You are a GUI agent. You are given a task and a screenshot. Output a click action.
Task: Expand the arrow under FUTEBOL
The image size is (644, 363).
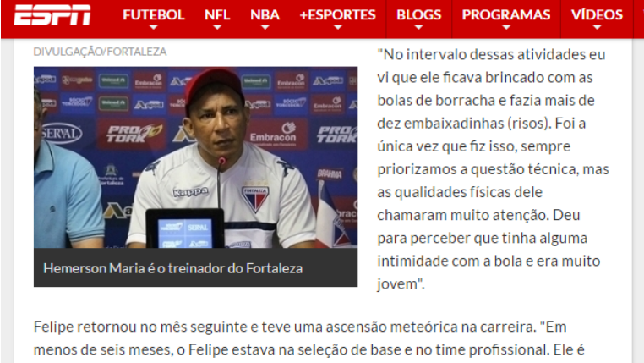tap(154, 27)
